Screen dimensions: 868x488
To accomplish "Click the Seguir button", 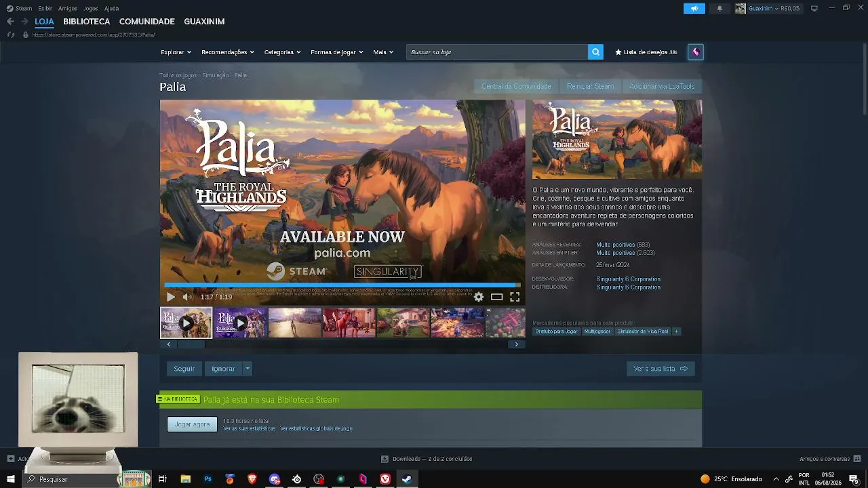I will (x=184, y=369).
